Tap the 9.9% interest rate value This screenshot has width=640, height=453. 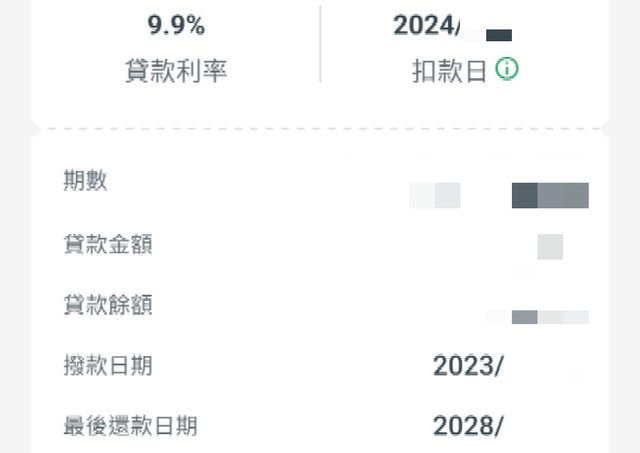pyautogui.click(x=176, y=26)
